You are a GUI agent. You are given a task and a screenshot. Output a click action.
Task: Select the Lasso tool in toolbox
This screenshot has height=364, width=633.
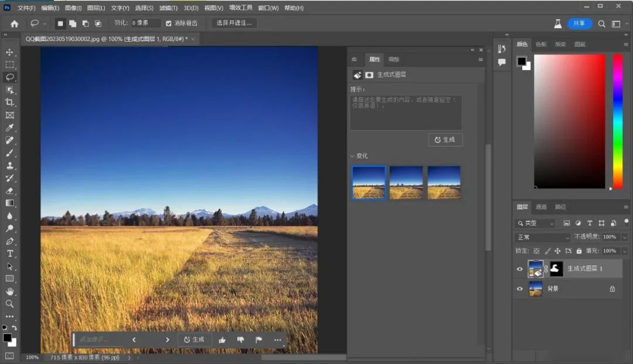click(10, 77)
